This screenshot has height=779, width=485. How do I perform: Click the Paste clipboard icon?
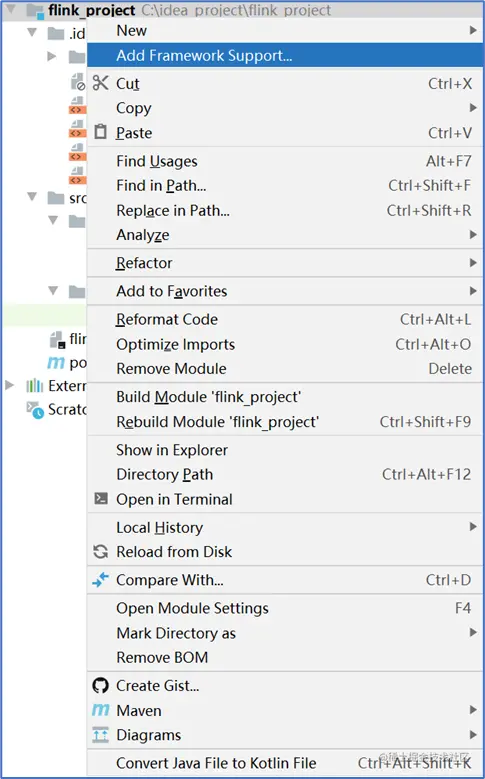100,132
